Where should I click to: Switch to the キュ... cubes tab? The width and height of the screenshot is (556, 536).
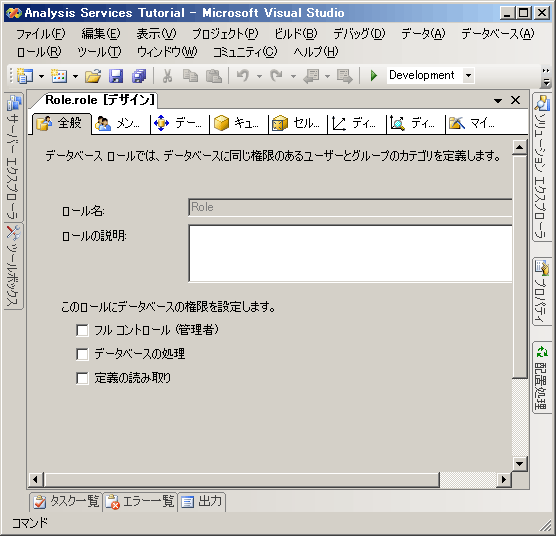coord(239,123)
